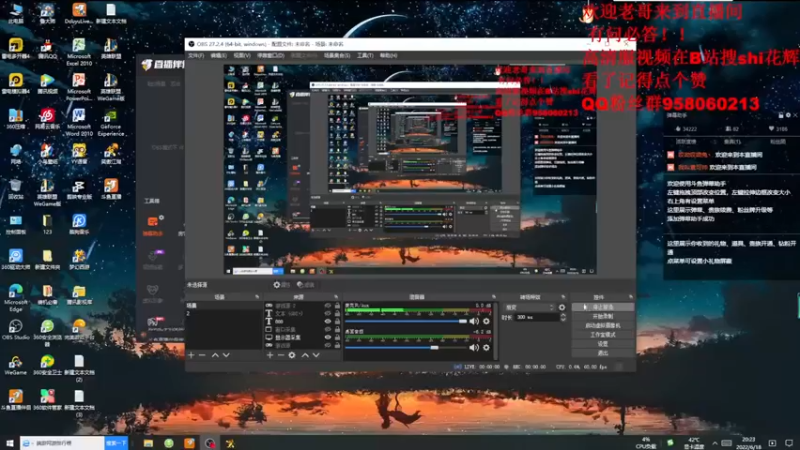Pop out the Controls dock panel
Viewport: 800px width, 450px height.
point(631,296)
